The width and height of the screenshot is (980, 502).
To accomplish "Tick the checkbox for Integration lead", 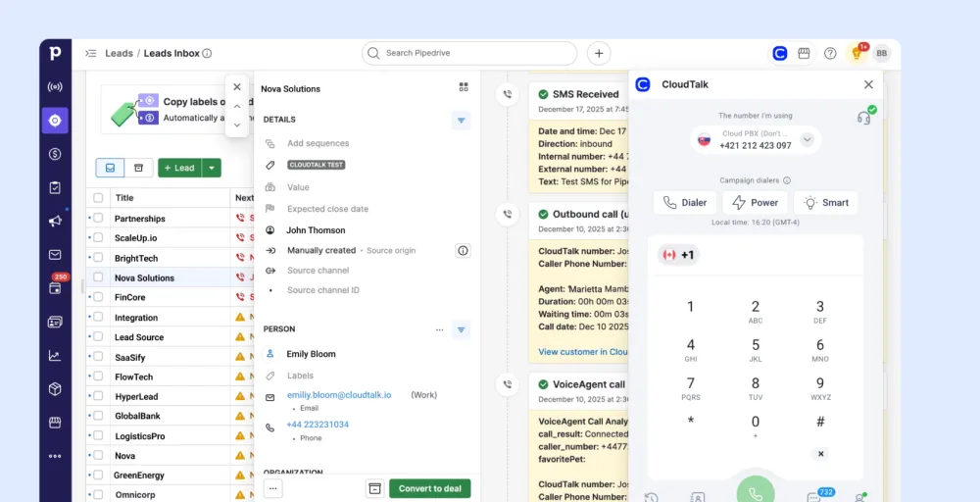I will [98, 318].
